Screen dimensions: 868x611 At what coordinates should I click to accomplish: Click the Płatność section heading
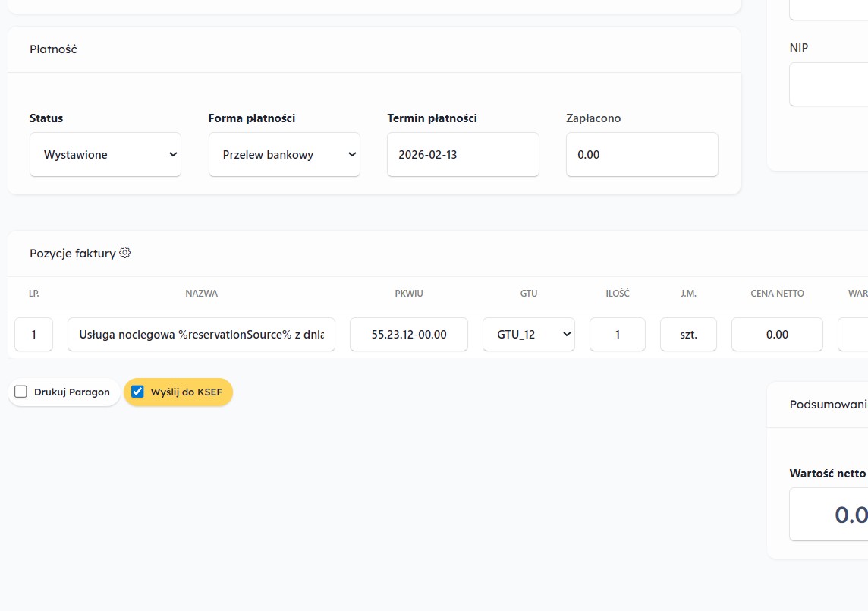pos(53,49)
